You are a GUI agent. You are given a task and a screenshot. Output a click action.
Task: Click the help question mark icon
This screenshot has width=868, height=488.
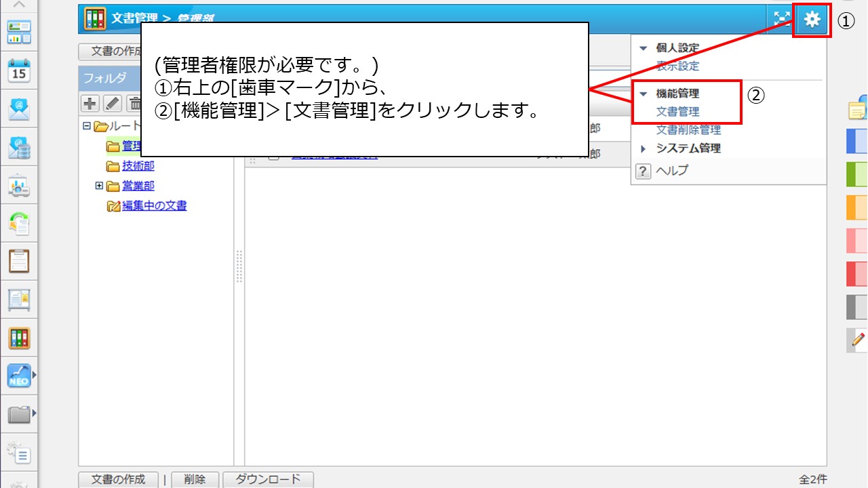pos(643,171)
